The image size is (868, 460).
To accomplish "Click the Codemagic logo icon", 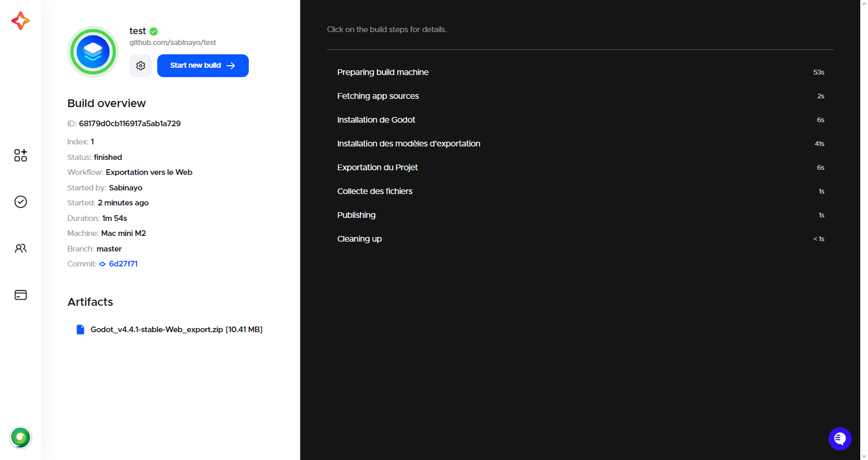I will 21,21.
